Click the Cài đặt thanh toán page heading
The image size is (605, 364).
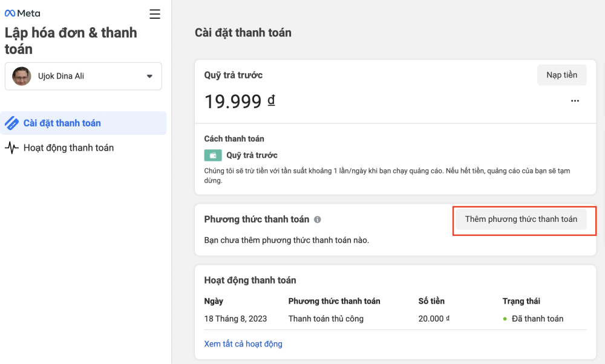[243, 33]
